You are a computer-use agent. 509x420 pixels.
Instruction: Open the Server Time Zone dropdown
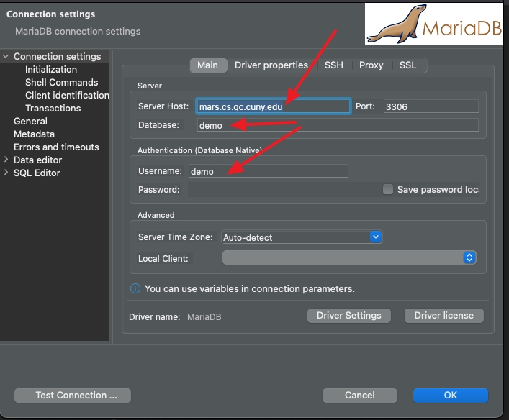point(374,237)
